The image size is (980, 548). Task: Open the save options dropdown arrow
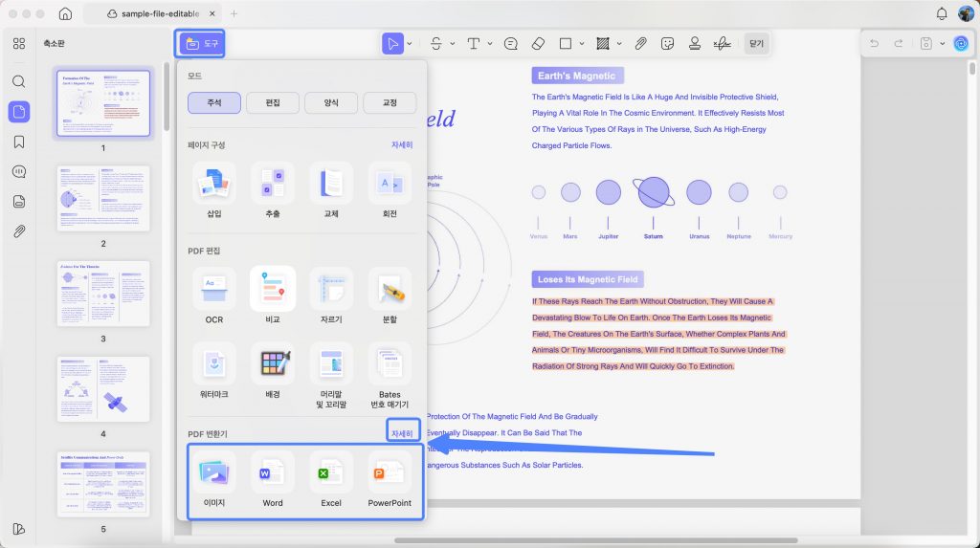[943, 44]
